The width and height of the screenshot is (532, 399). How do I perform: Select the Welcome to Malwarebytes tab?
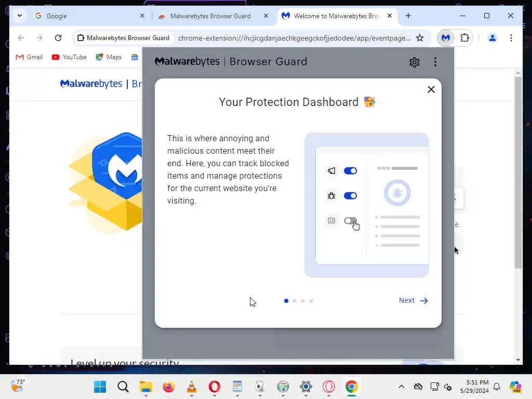click(338, 16)
